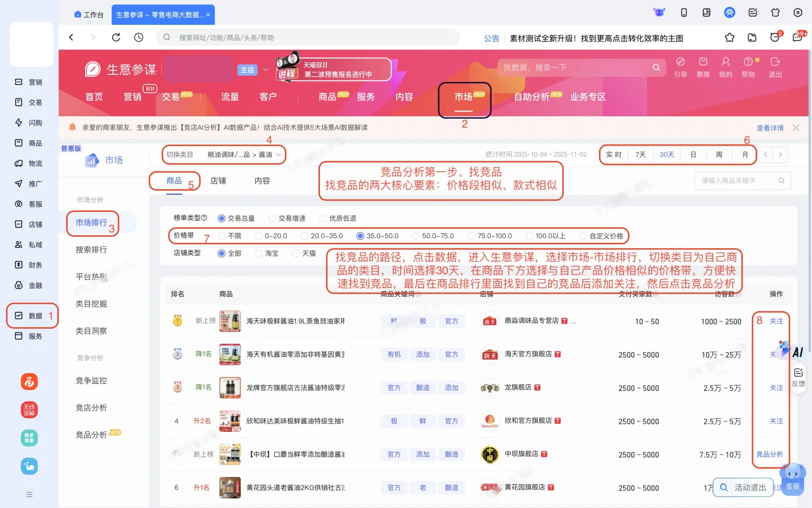Launch the red 无线宝箱 app icon
812x508 pixels.
coord(29,410)
